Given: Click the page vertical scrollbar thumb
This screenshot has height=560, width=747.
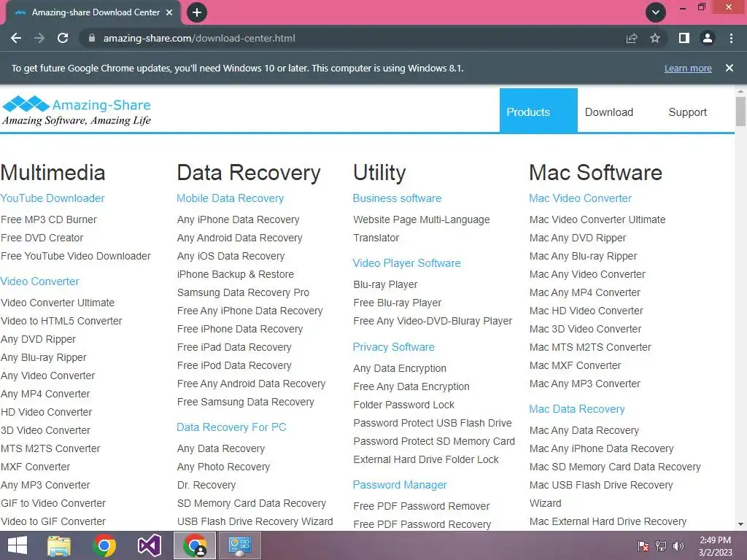Looking at the screenshot, I should tap(740, 111).
